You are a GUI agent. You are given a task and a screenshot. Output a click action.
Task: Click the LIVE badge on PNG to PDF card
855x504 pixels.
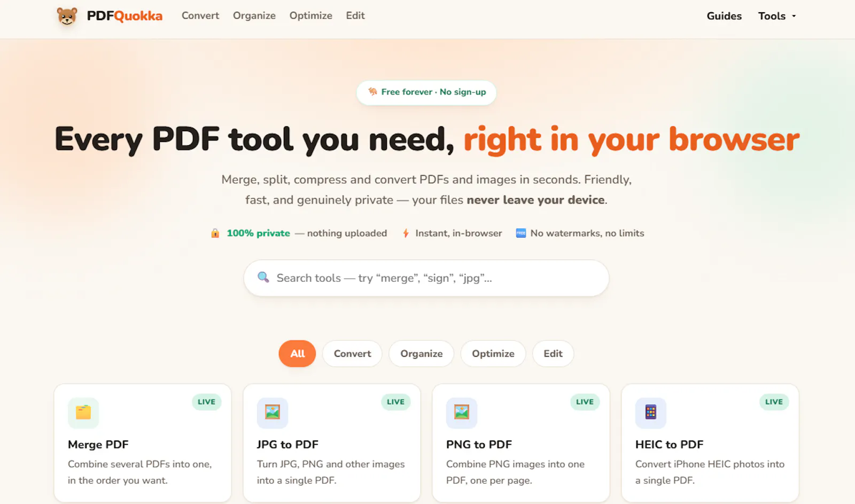click(585, 402)
